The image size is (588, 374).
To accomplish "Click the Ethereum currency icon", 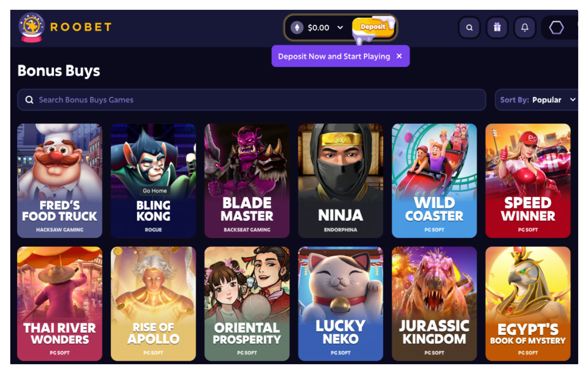I will coord(297,28).
